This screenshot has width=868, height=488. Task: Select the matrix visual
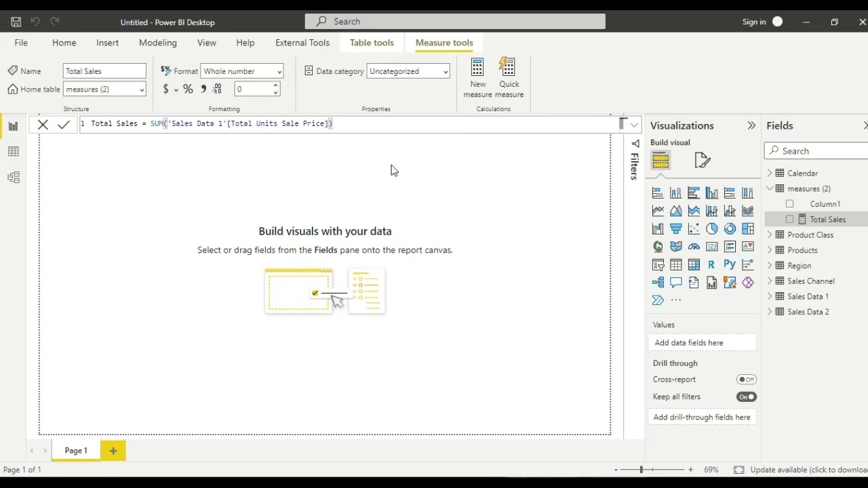click(x=694, y=264)
